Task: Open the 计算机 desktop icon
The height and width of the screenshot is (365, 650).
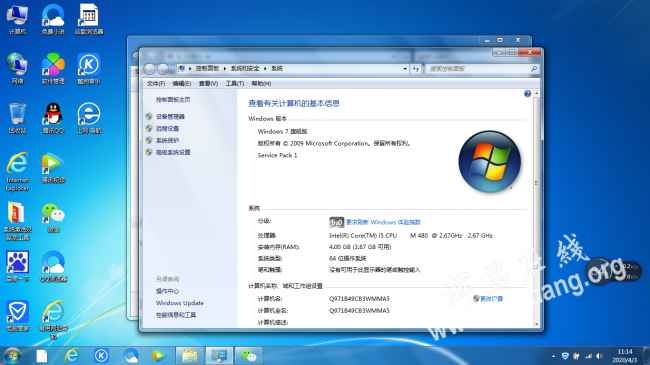Action: pos(17,19)
